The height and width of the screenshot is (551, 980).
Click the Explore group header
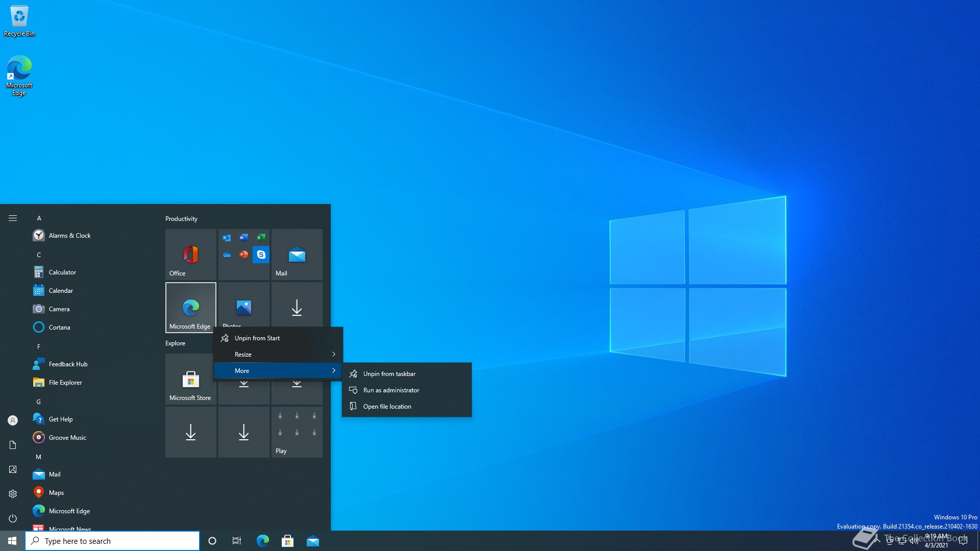pyautogui.click(x=175, y=343)
